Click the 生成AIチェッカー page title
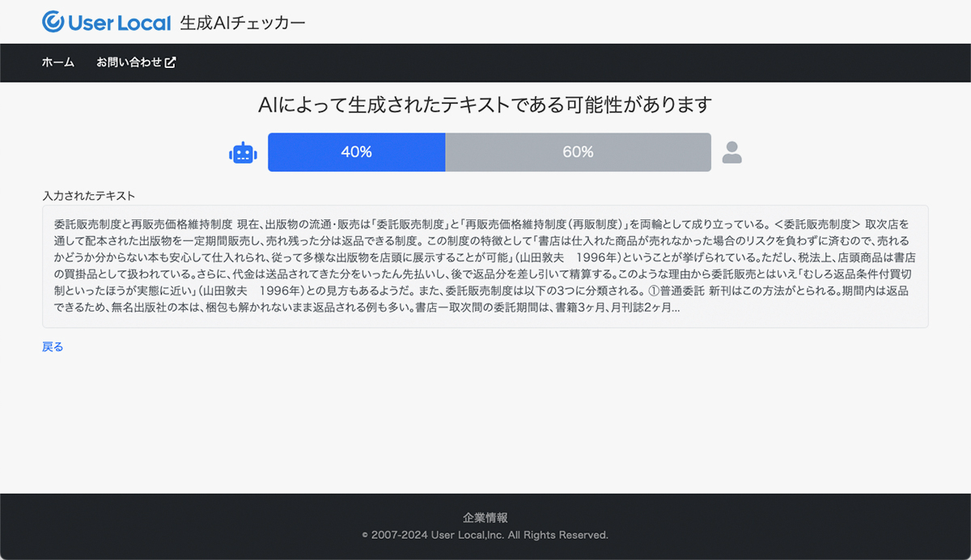The width and height of the screenshot is (971, 560). coord(243,23)
